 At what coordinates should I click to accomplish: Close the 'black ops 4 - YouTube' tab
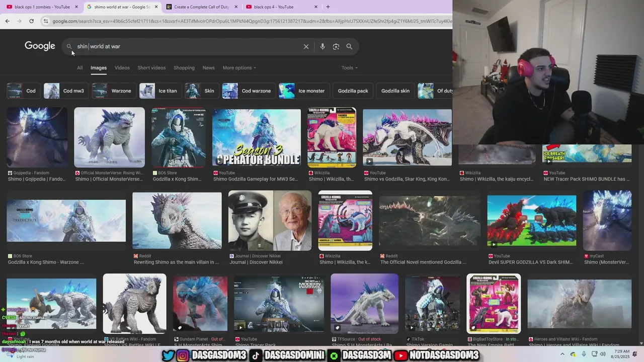click(x=316, y=7)
